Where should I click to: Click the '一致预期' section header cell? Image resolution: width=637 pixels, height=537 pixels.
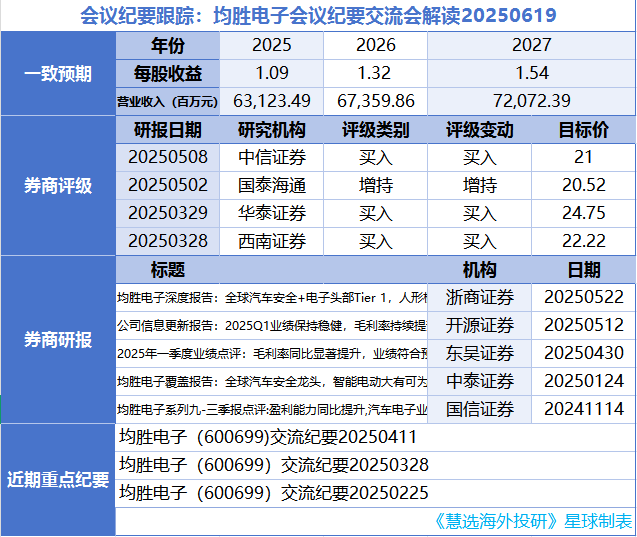pyautogui.click(x=58, y=74)
